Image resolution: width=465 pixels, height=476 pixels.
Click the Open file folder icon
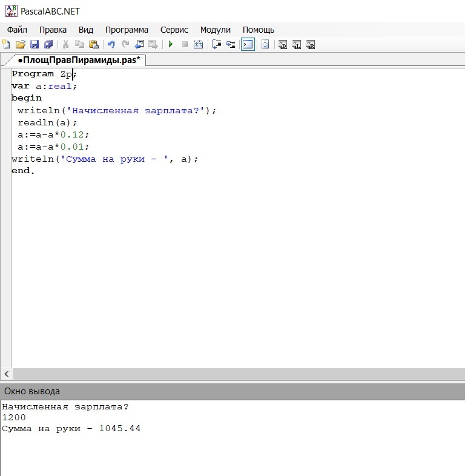point(20,44)
